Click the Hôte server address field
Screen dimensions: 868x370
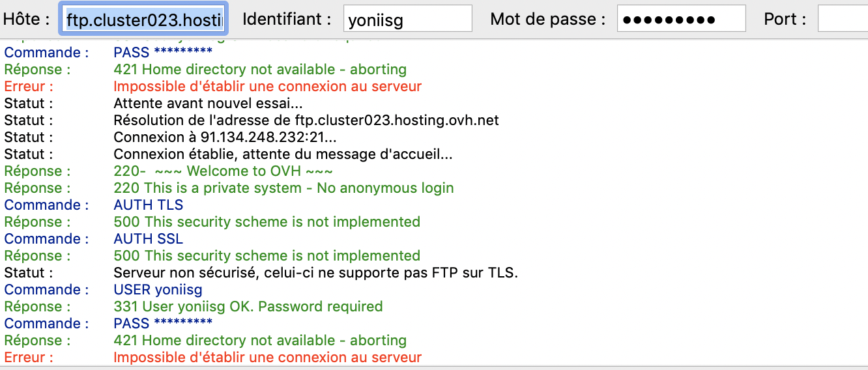tap(144, 20)
